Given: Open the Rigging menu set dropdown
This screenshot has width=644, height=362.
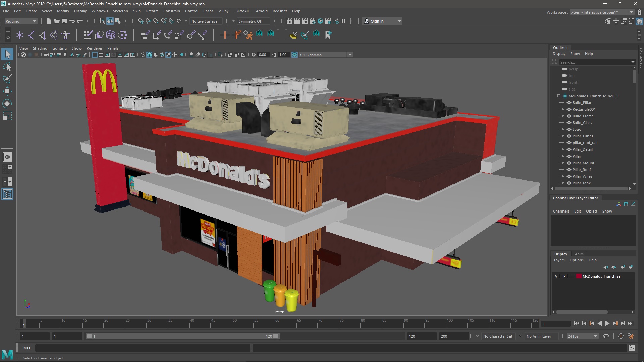Looking at the screenshot, I should tap(21, 21).
